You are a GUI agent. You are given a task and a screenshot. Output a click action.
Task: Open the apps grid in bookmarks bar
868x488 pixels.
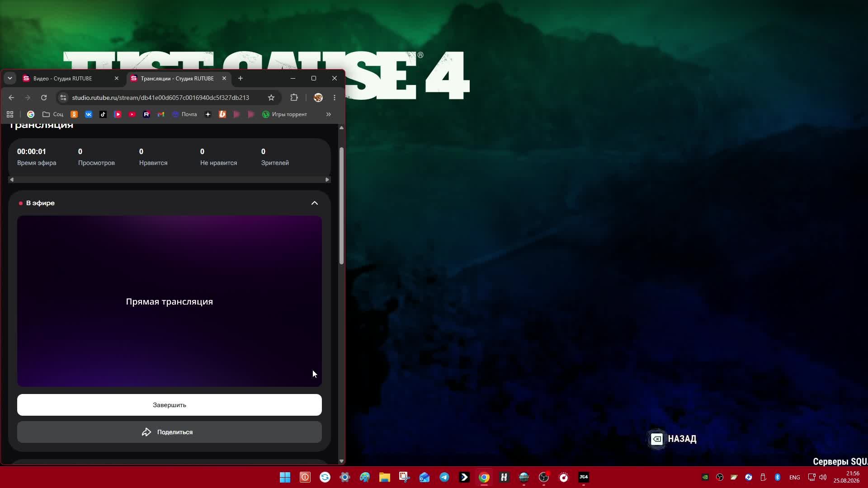tap(10, 114)
